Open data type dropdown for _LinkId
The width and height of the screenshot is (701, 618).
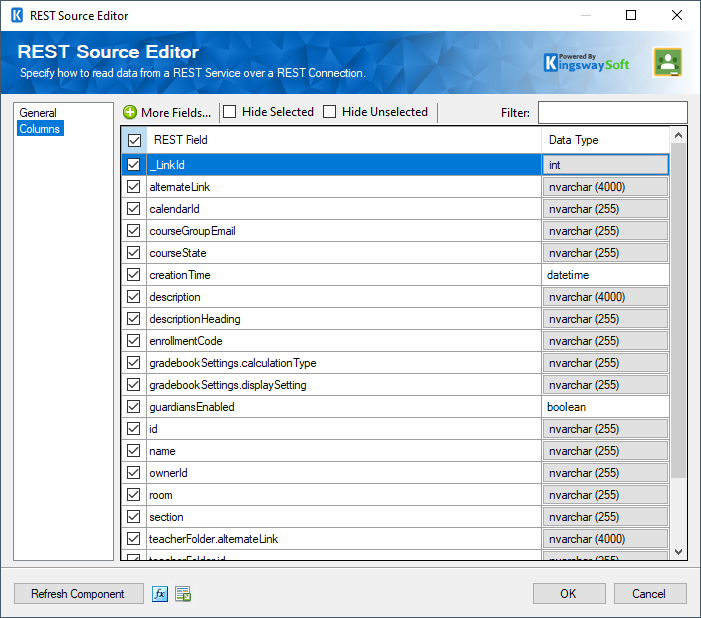[605, 165]
